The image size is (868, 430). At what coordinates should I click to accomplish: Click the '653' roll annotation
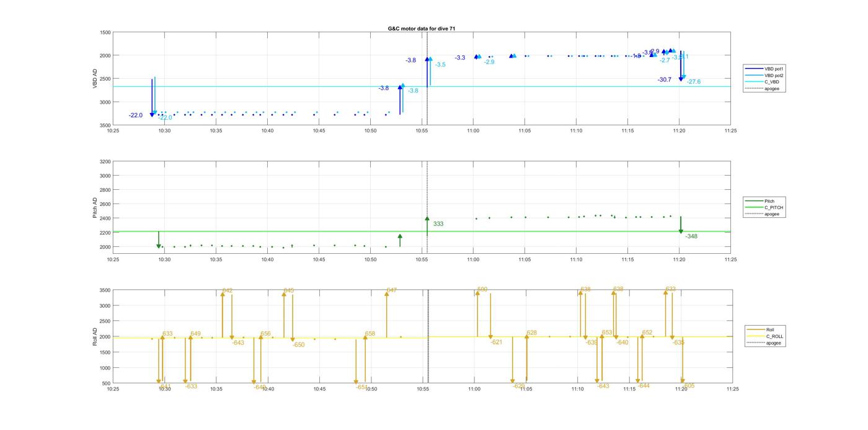[x=607, y=333]
